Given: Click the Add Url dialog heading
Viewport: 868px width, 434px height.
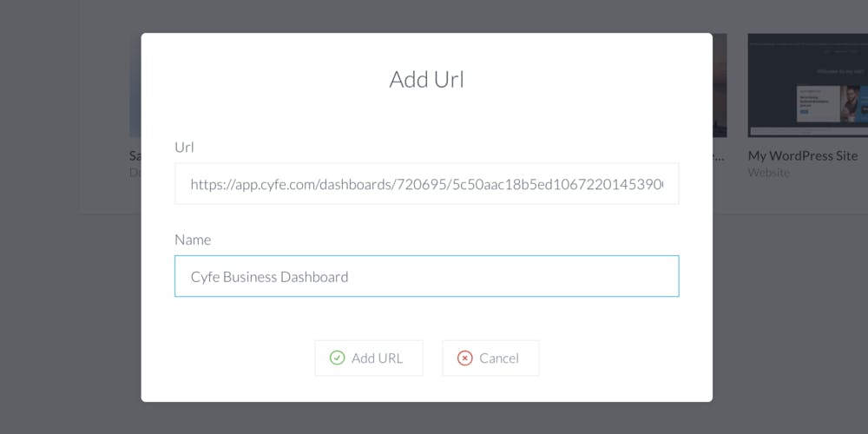Looking at the screenshot, I should (x=426, y=79).
